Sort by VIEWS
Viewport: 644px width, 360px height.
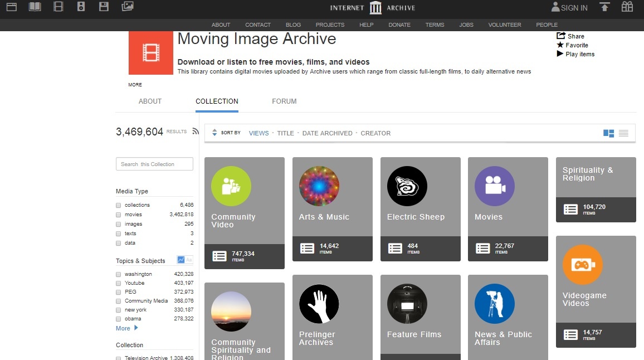(258, 133)
